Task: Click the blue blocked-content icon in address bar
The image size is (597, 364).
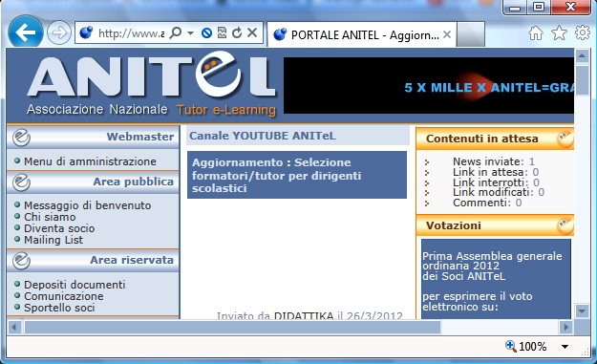Action: (x=206, y=33)
